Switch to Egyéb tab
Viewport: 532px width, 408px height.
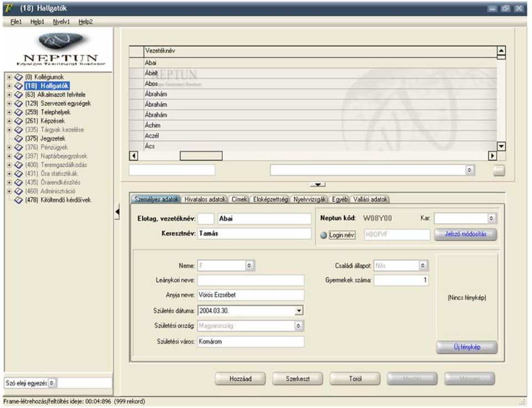coord(340,200)
